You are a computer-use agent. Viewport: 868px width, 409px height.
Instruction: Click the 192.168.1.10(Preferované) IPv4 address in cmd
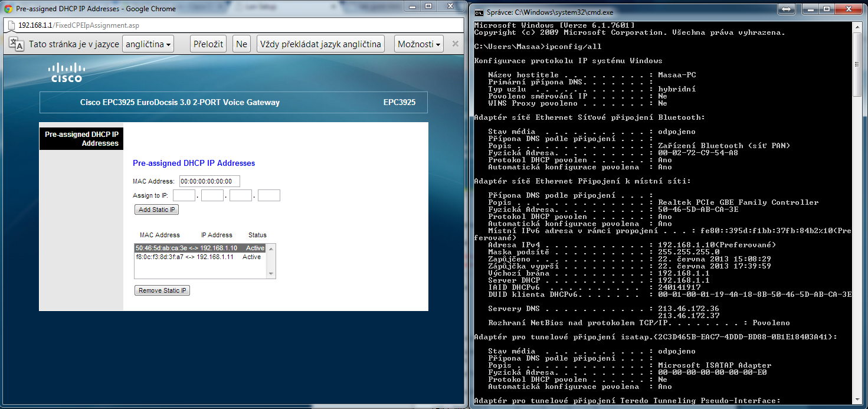(717, 245)
